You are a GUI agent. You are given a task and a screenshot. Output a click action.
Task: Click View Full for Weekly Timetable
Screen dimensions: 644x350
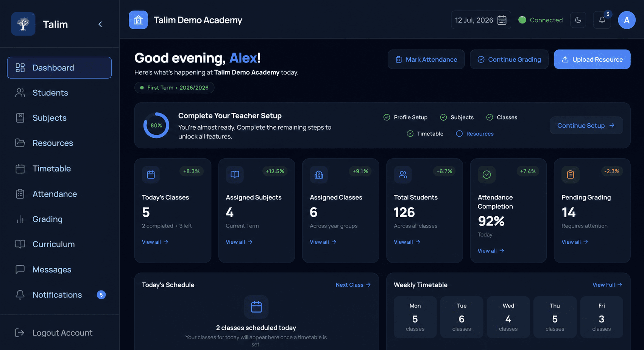pos(607,285)
